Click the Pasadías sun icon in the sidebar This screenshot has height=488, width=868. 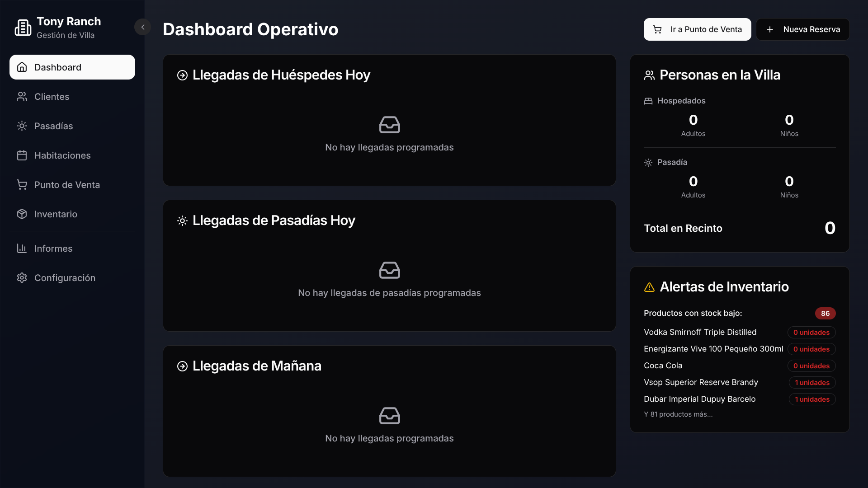(x=22, y=126)
